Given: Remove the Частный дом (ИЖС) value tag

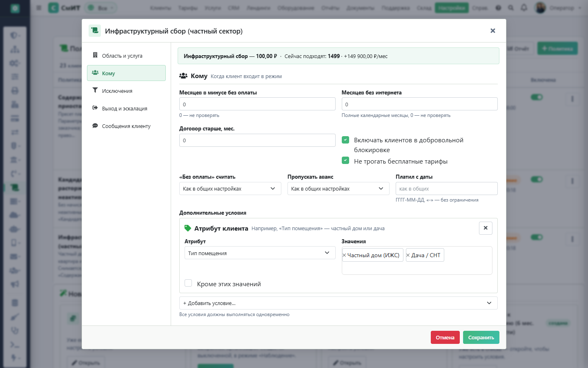Looking at the screenshot, I should (344, 255).
